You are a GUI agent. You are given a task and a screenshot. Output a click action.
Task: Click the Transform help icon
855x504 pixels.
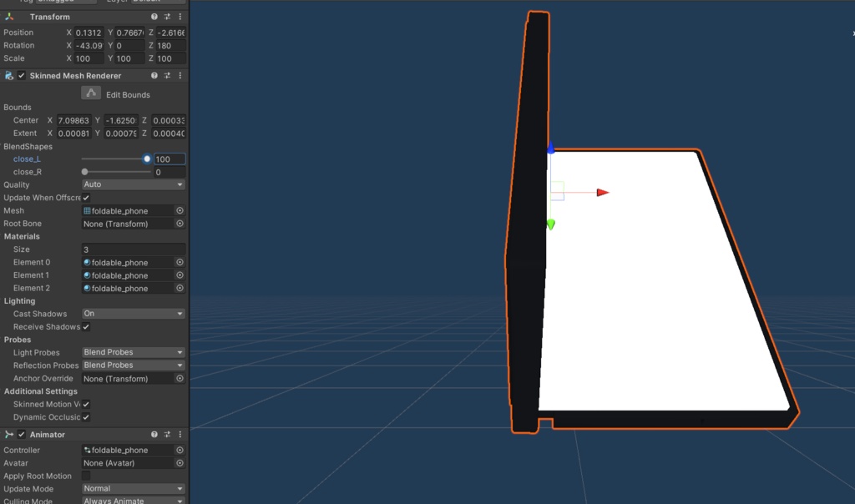click(154, 17)
